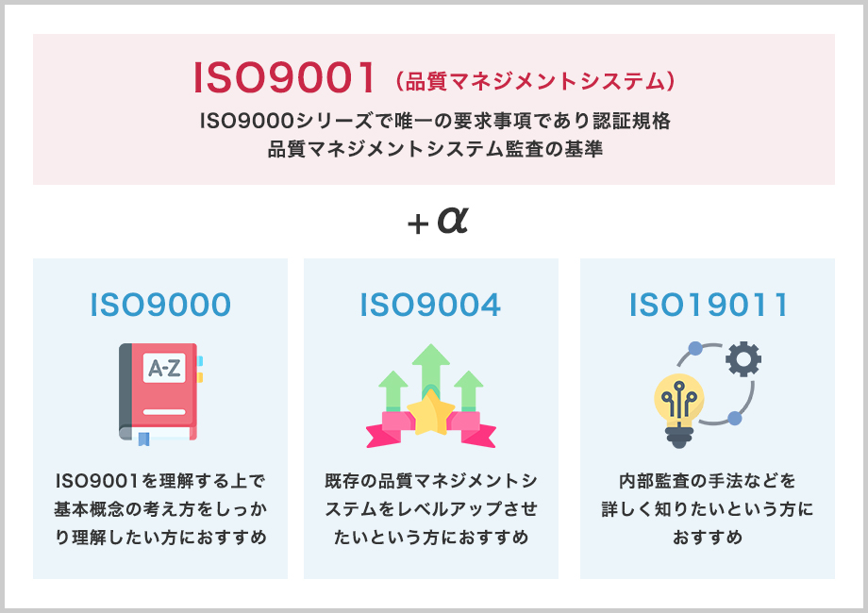
Task: Click the gold star on the ribbon
Action: (431, 414)
